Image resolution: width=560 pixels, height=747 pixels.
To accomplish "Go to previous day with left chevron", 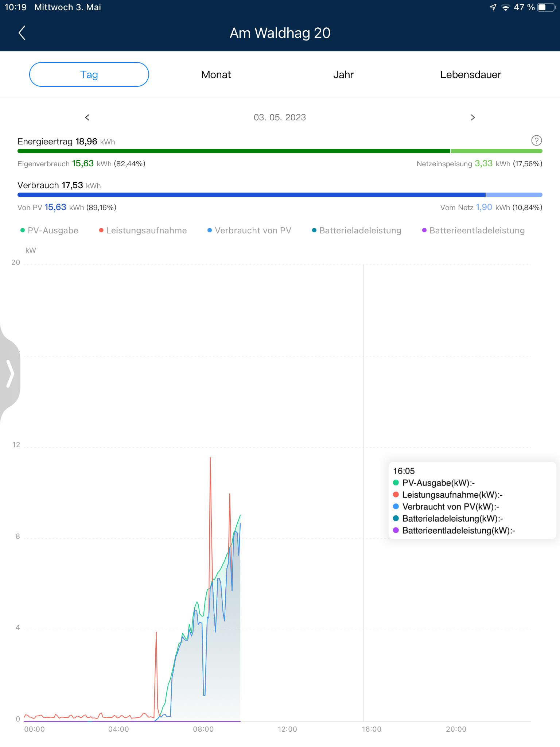I will (87, 117).
